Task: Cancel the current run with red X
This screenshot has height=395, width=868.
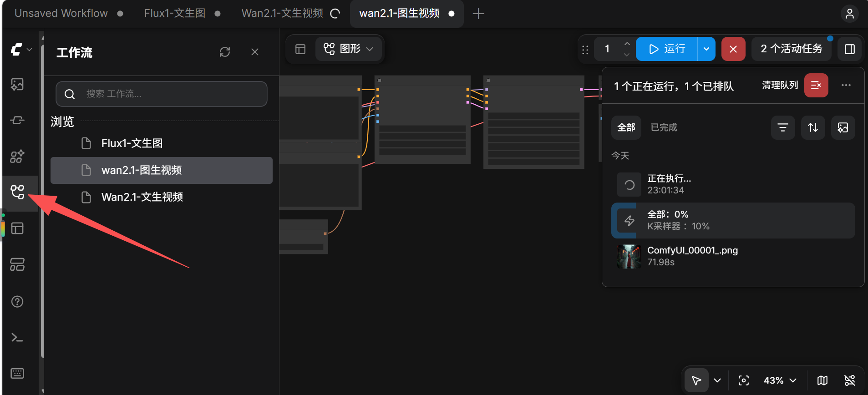Action: tap(733, 49)
